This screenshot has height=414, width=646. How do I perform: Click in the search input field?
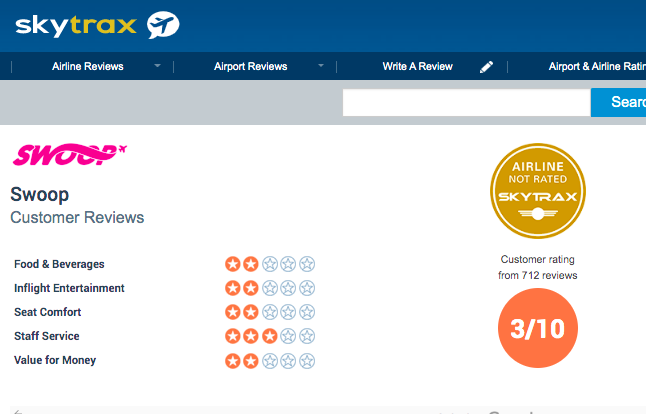tap(466, 103)
